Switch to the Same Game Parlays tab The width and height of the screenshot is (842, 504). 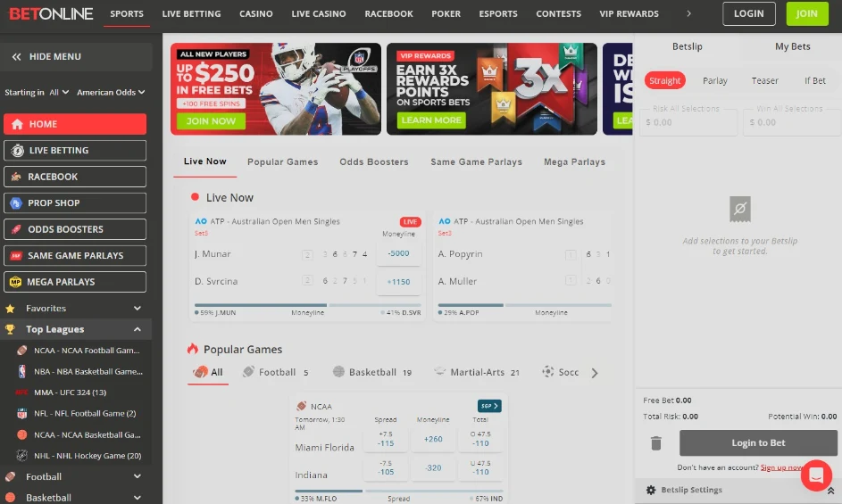[x=476, y=161]
